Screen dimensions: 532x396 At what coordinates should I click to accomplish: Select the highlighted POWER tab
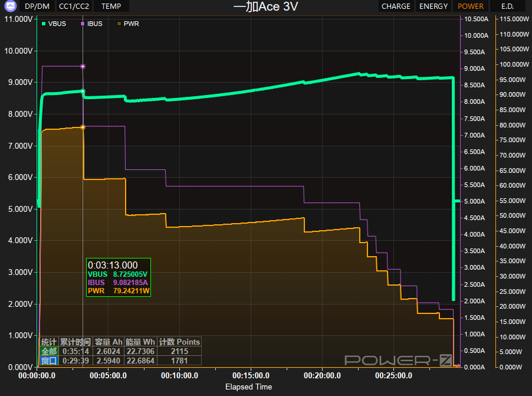(x=471, y=6)
